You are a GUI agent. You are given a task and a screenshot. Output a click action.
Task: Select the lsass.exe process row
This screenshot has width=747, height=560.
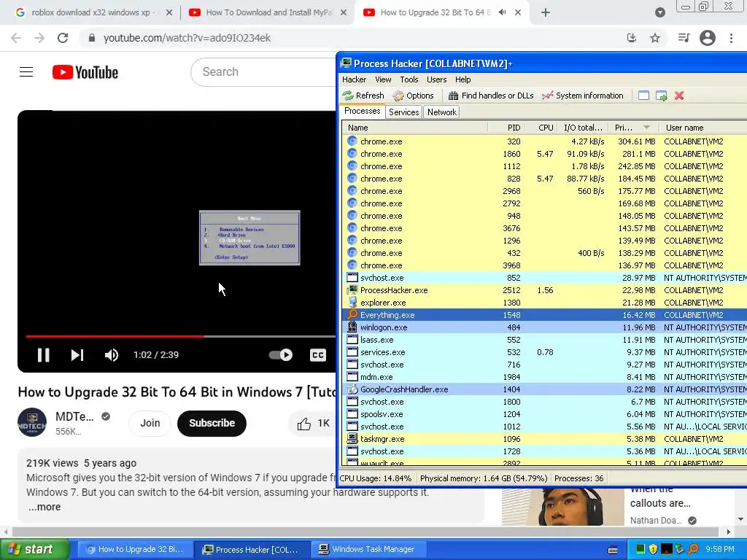pos(544,340)
